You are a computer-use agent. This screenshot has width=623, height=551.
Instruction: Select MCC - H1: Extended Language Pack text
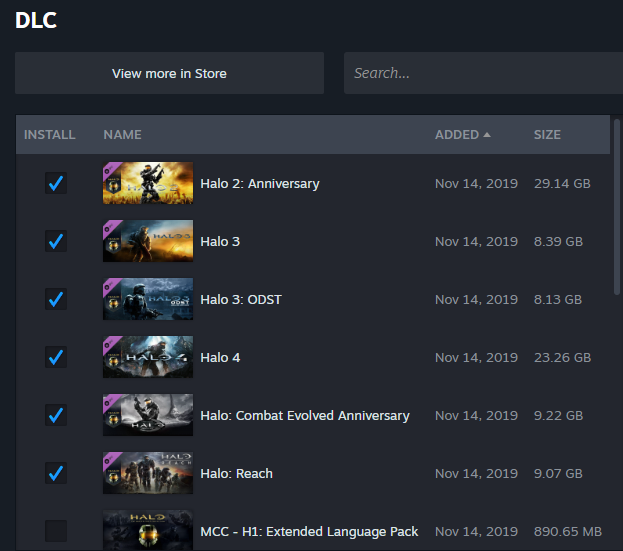(x=309, y=532)
